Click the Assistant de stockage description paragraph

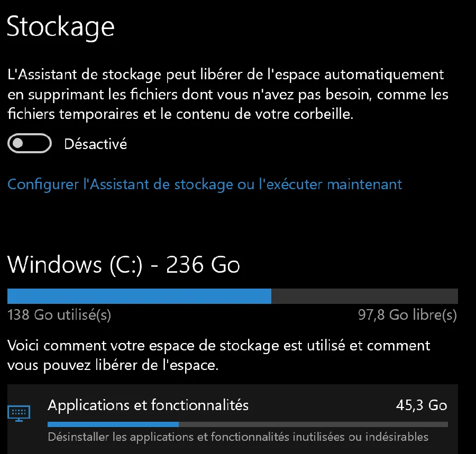coord(227,94)
